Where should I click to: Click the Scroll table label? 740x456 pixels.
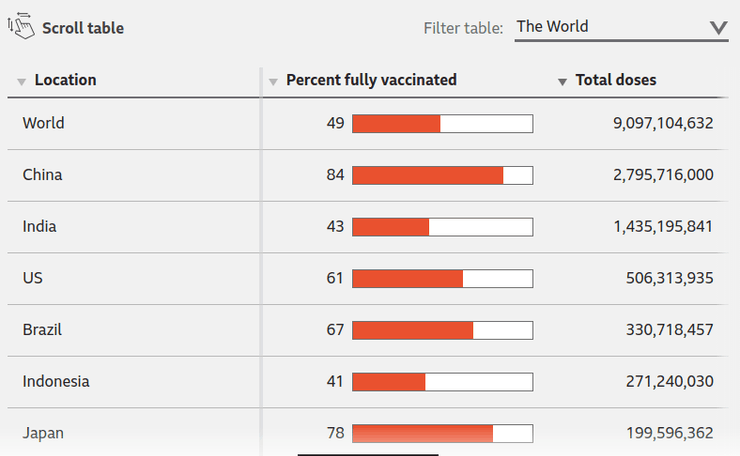pyautogui.click(x=83, y=28)
